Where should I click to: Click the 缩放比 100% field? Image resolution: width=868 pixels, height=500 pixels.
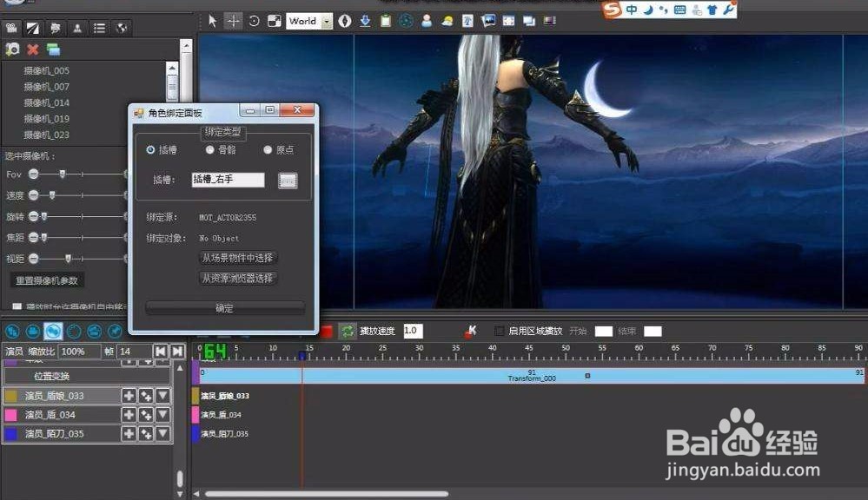[x=79, y=352]
